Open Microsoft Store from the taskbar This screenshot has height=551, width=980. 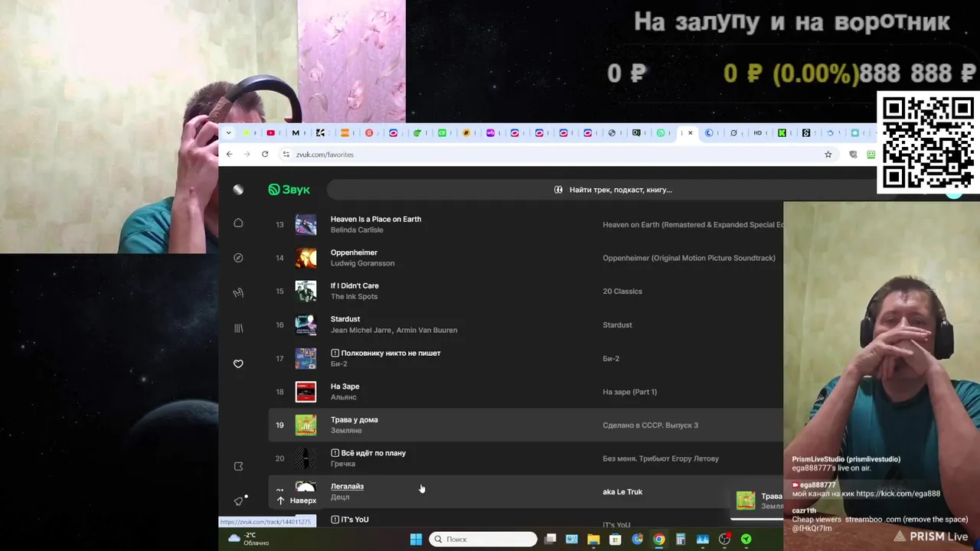[x=615, y=540]
